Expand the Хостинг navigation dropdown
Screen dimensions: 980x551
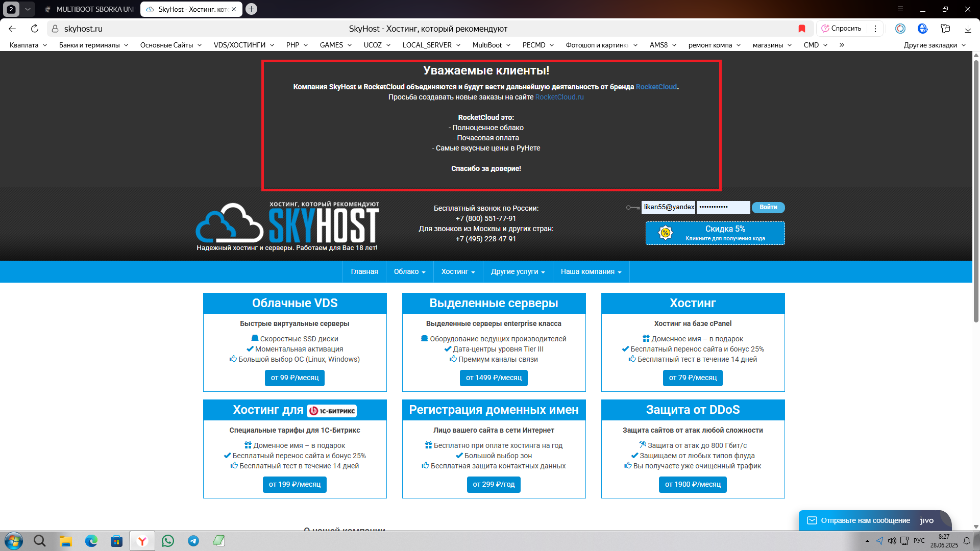pos(458,271)
